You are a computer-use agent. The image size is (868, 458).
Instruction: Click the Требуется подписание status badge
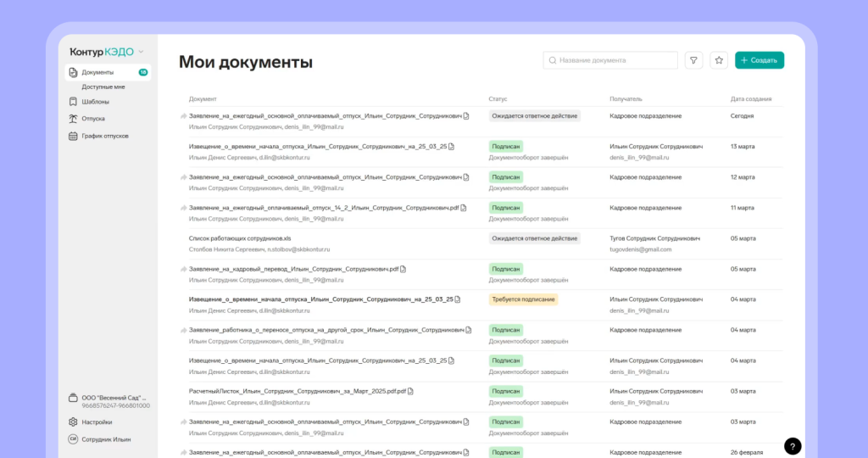[523, 299]
